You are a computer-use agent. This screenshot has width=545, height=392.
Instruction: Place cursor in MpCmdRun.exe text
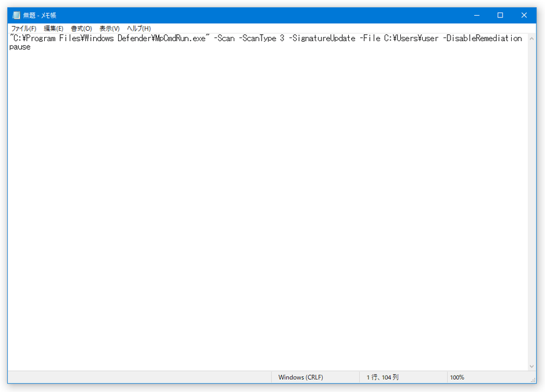[180, 38]
